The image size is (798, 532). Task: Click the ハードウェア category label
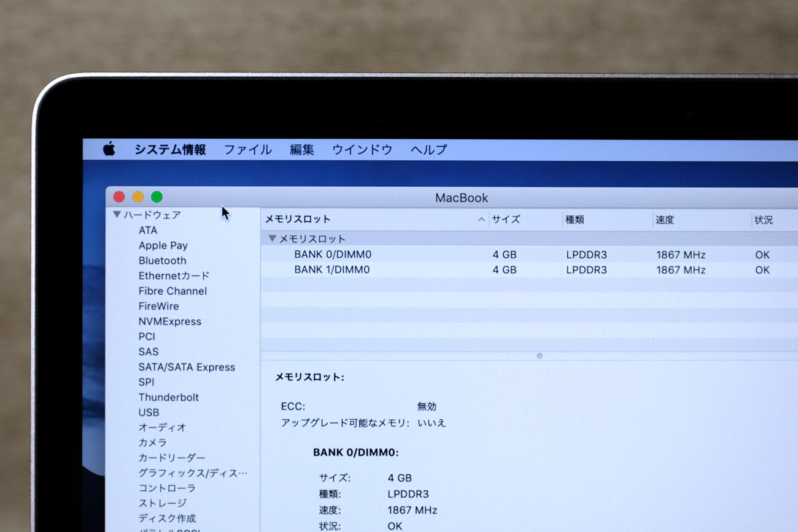point(152,215)
